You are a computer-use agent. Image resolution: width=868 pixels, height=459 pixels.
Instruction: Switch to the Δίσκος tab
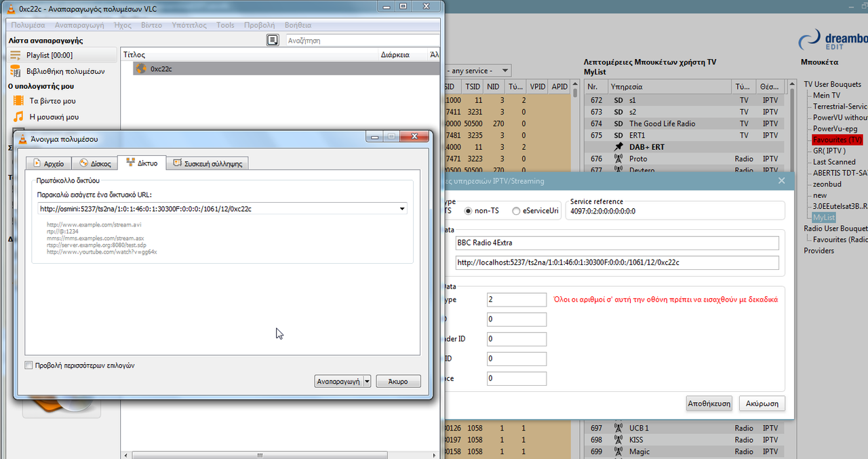click(94, 163)
